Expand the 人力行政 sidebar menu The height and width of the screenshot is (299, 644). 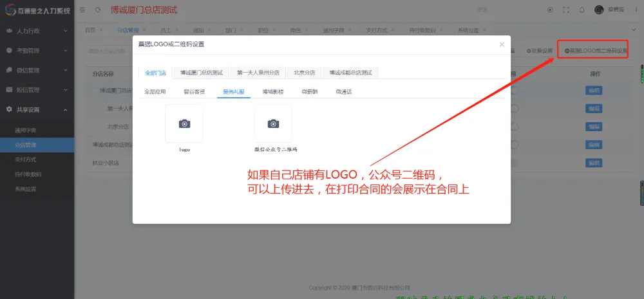point(37,30)
